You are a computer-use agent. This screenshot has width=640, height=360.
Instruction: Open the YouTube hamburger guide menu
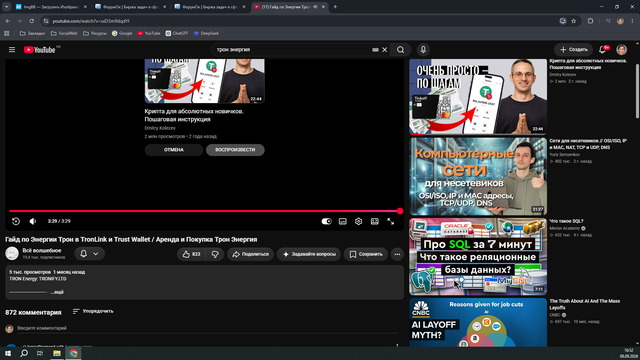pos(12,49)
